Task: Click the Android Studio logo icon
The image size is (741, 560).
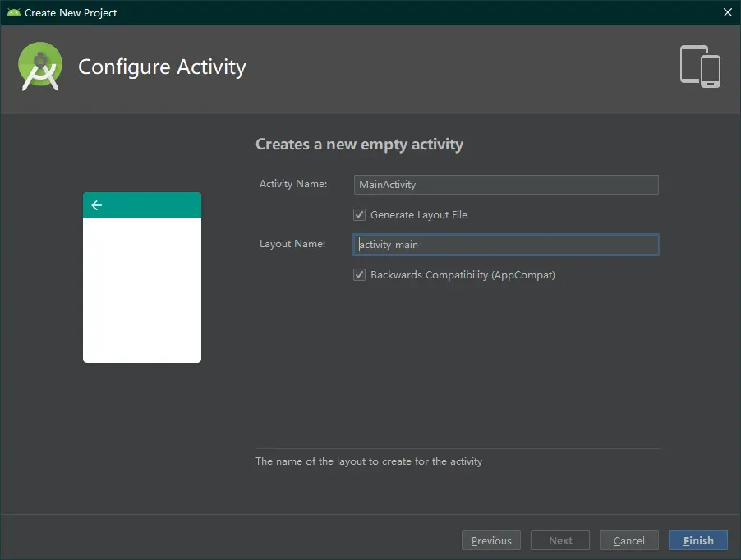Action: pyautogui.click(x=40, y=67)
